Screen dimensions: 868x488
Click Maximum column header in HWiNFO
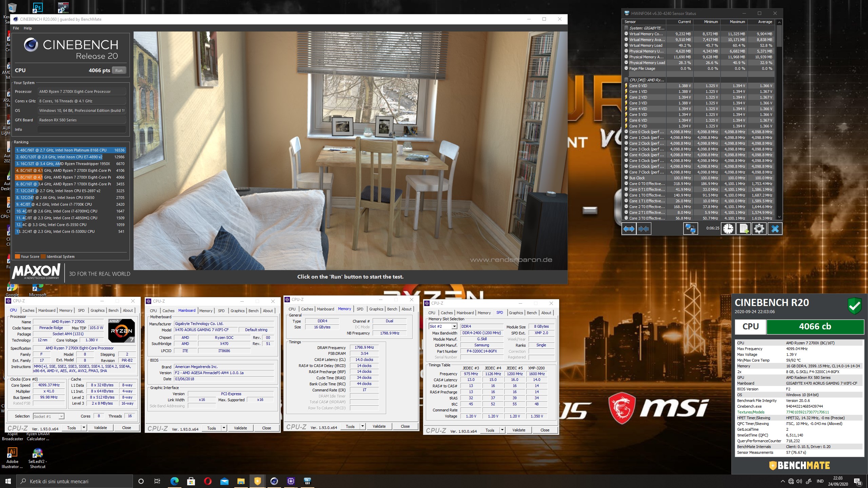click(734, 22)
